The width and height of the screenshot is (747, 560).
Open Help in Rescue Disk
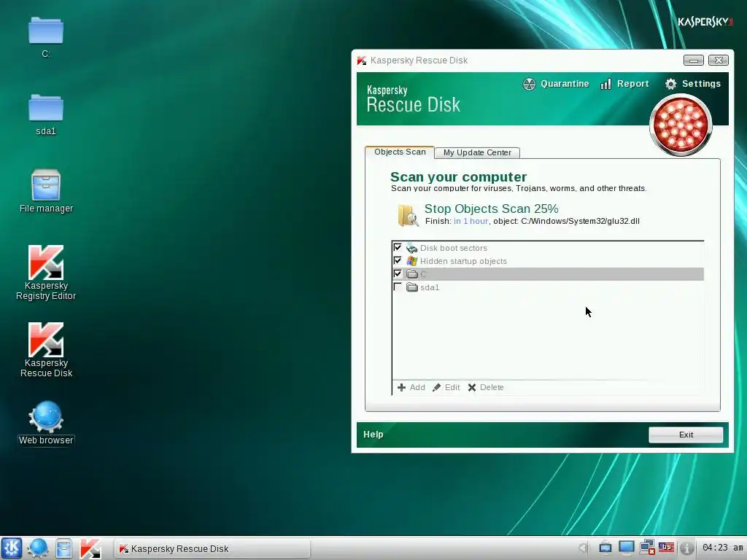click(x=373, y=435)
